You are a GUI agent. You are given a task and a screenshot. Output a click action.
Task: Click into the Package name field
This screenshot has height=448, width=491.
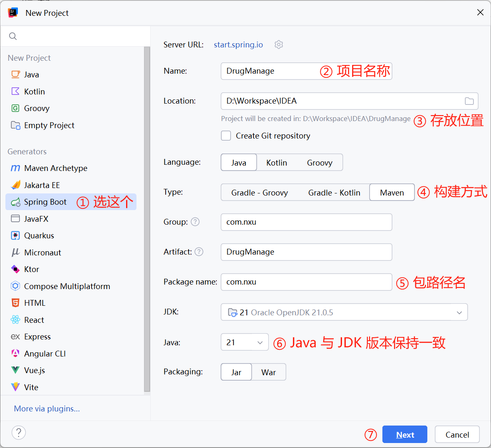(x=306, y=282)
